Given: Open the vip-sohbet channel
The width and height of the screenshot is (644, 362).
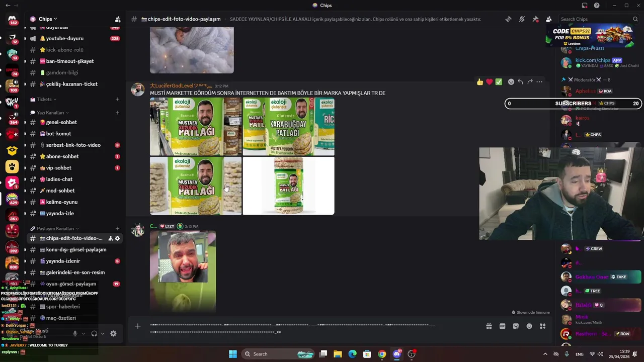Looking at the screenshot, I should click(x=74, y=168).
